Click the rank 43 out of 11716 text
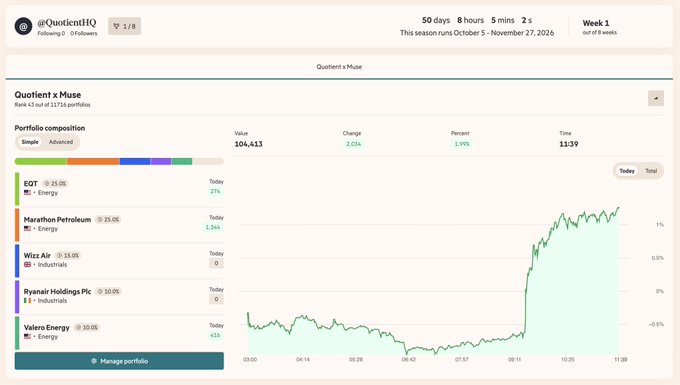The image size is (680, 385). point(52,105)
